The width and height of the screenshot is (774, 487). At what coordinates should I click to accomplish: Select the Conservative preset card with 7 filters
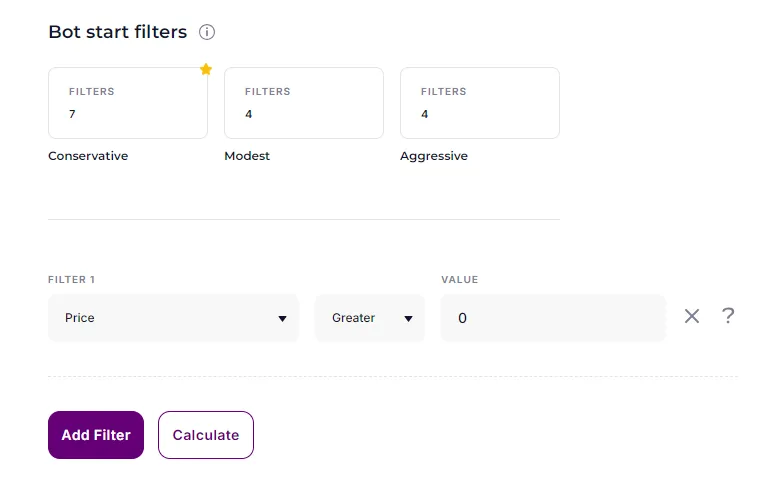128,103
